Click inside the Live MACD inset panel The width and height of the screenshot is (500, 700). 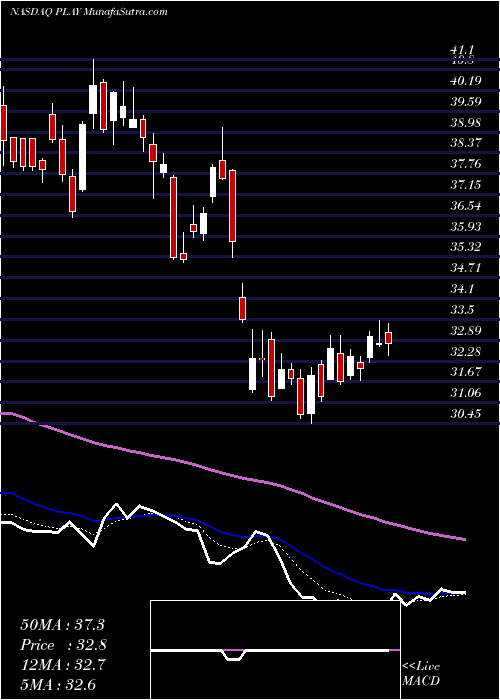pyautogui.click(x=275, y=650)
